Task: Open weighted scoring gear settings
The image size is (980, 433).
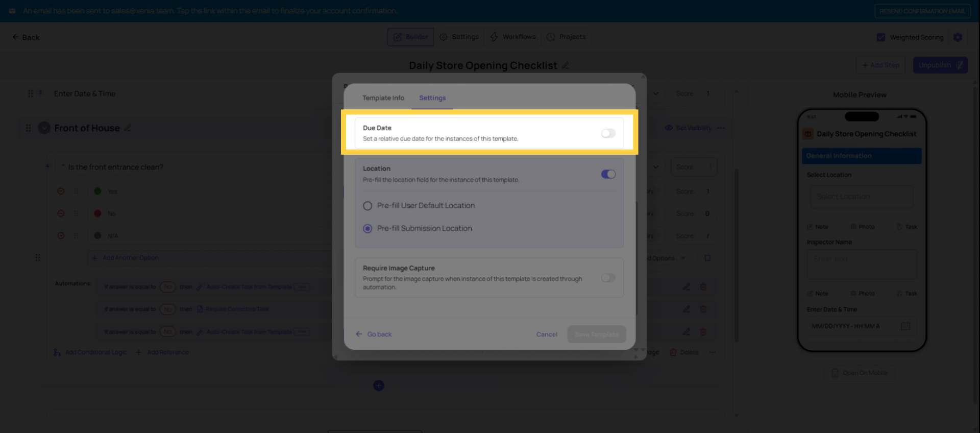Action: tap(958, 37)
